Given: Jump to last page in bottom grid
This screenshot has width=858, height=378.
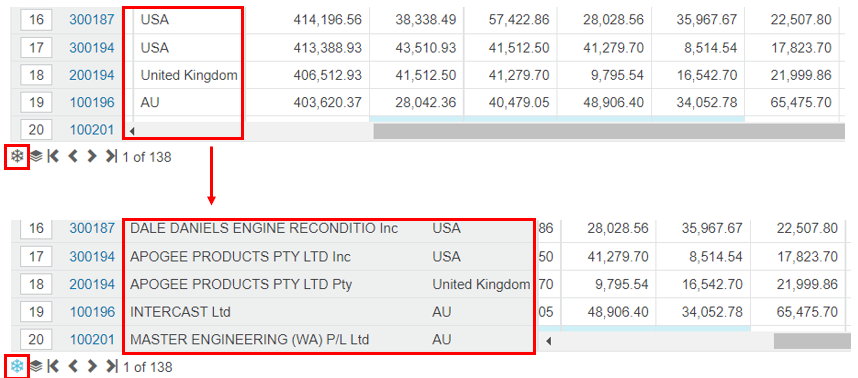Looking at the screenshot, I should 111,366.
